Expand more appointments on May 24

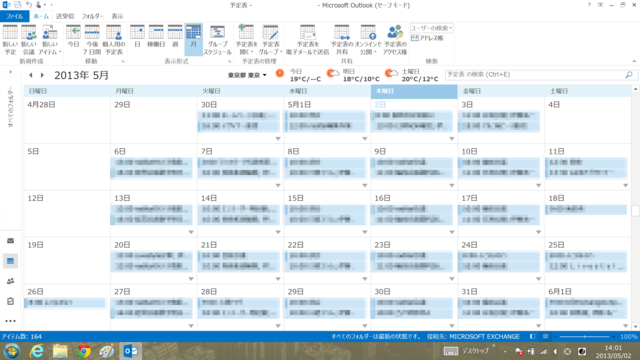pyautogui.click(x=538, y=279)
